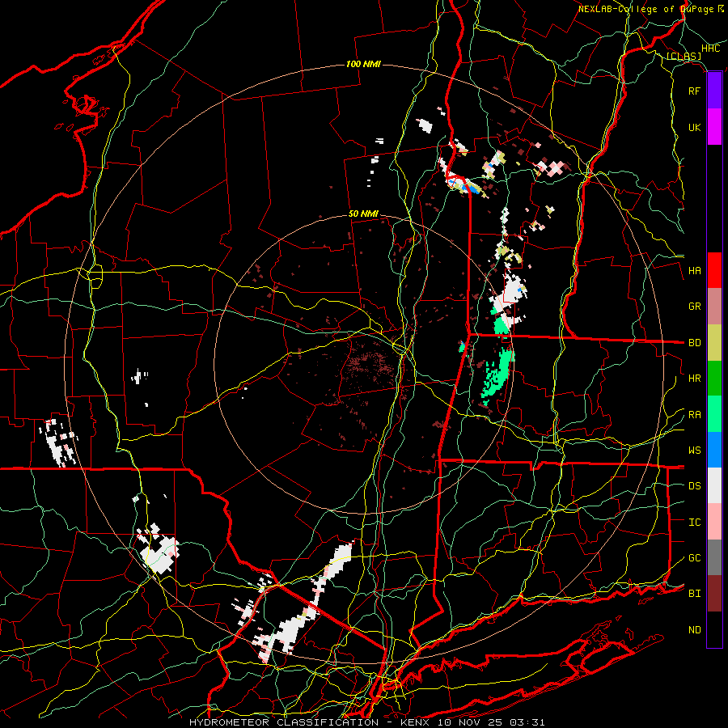Select the light pink IC legend swatch
The height and width of the screenshot is (728, 728).
[714, 522]
